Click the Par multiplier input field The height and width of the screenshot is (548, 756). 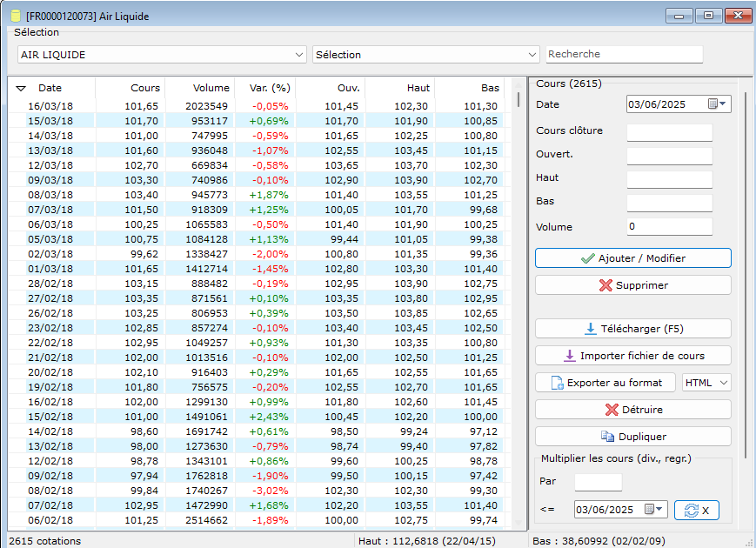click(x=599, y=482)
